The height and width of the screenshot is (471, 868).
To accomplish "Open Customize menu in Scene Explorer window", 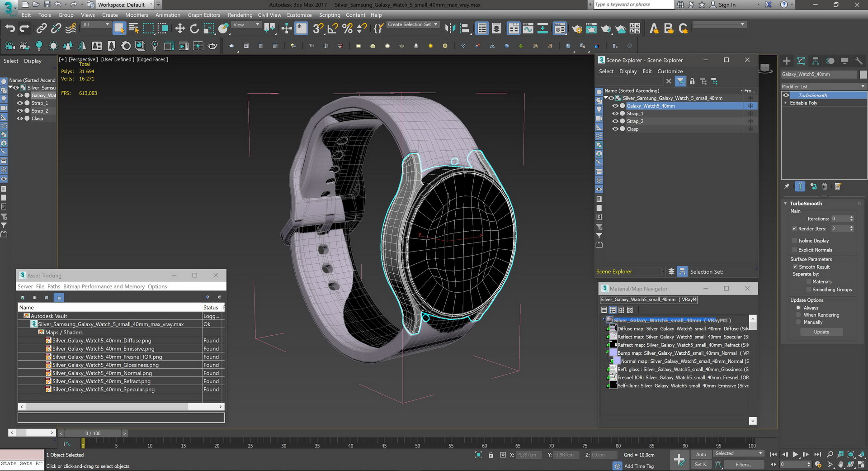I will point(670,71).
